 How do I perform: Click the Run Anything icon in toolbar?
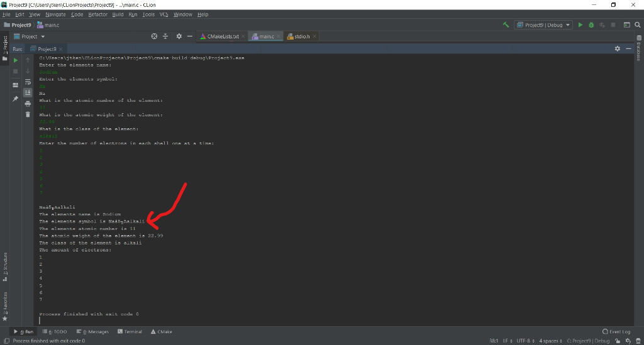(x=627, y=25)
